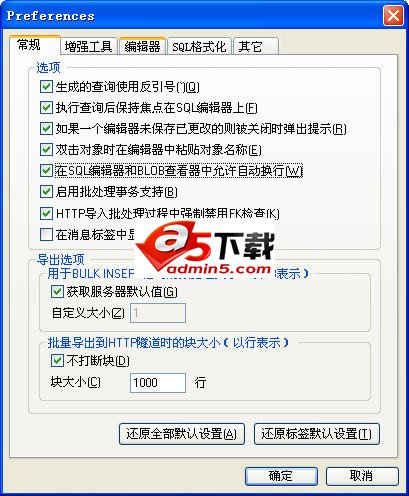Uncheck 执行查询后保持焦点在SQL编辑器上 option

coord(46,108)
